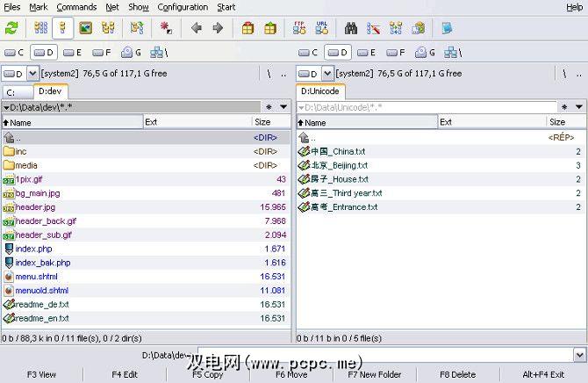This screenshot has width=588, height=383.
Task: Open the right panel drive dropdown
Action: [x=327, y=74]
